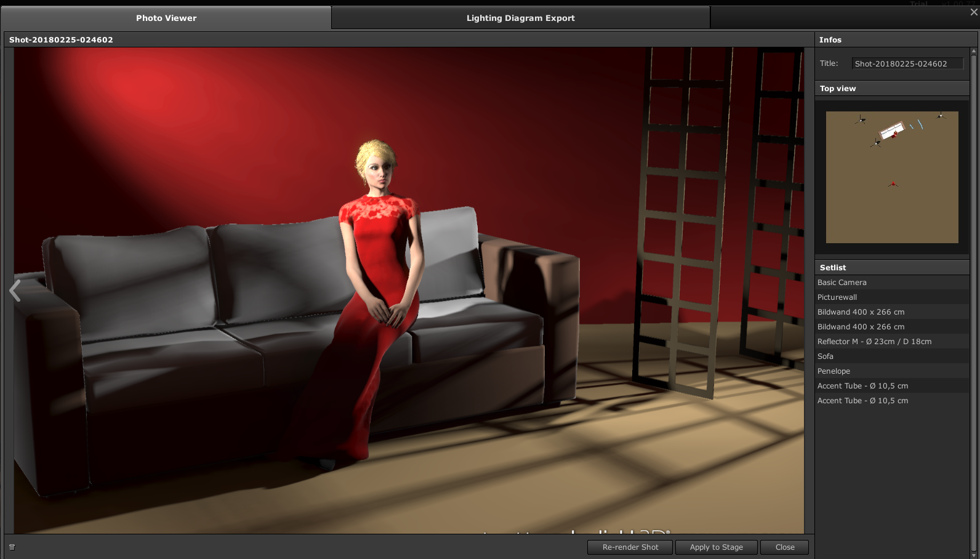Switch to the Photo Viewer tab

point(166,18)
